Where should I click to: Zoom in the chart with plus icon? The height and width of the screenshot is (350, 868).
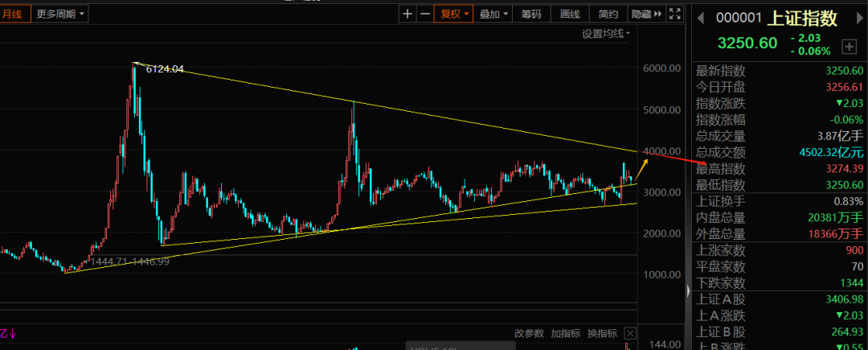point(407,14)
